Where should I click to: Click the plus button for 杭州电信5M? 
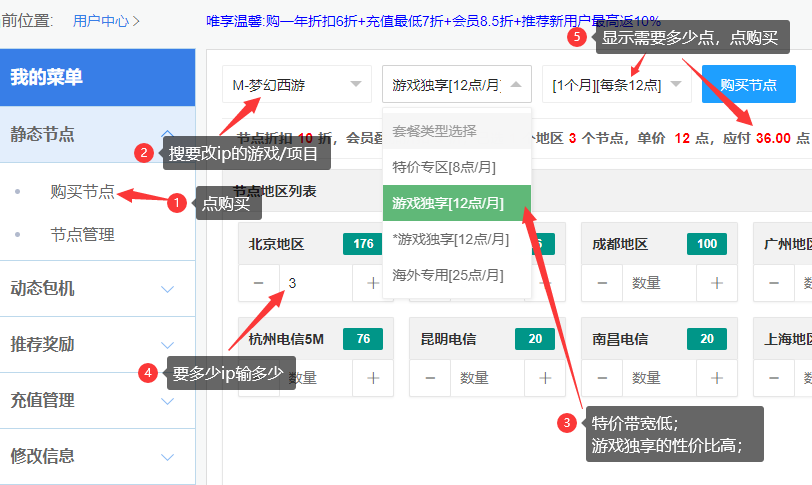coord(373,378)
